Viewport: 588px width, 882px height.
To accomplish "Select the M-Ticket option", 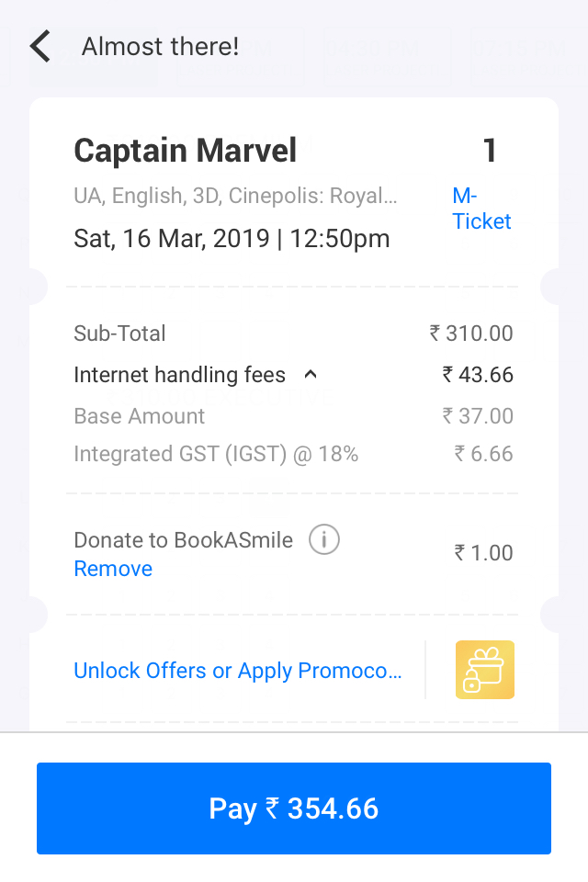I will click(481, 209).
